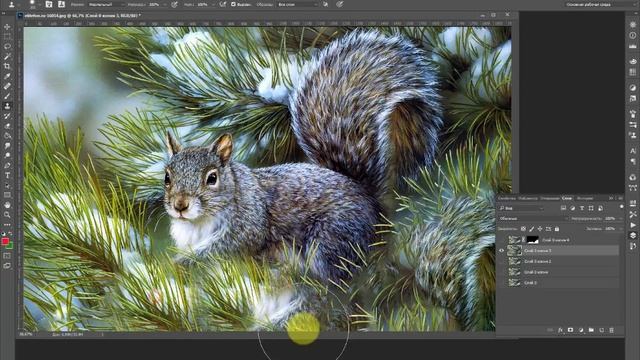Select the Lasso tool
640x360 pixels.
pos(7,47)
